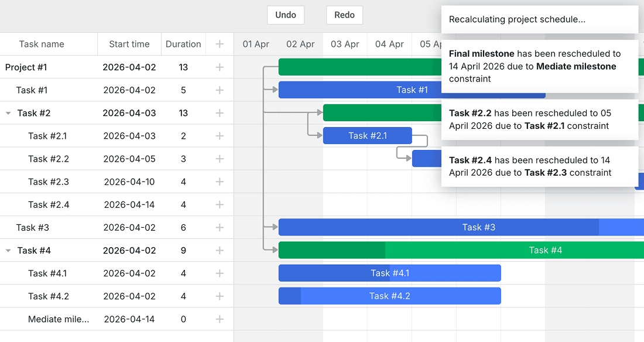
Task: Sort by Start time column header
Action: coord(129,44)
